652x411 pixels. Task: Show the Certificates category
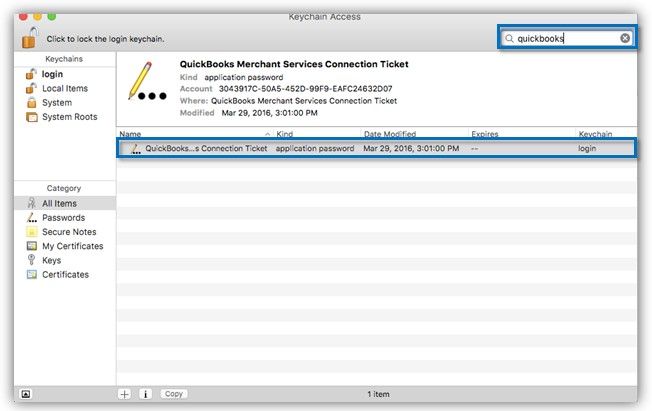pos(65,275)
